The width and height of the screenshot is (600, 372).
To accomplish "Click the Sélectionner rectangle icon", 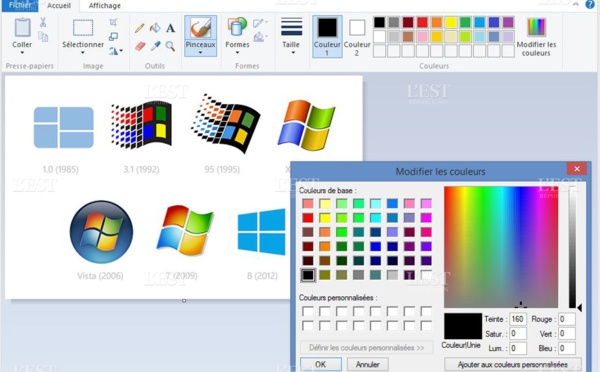I will point(83,28).
